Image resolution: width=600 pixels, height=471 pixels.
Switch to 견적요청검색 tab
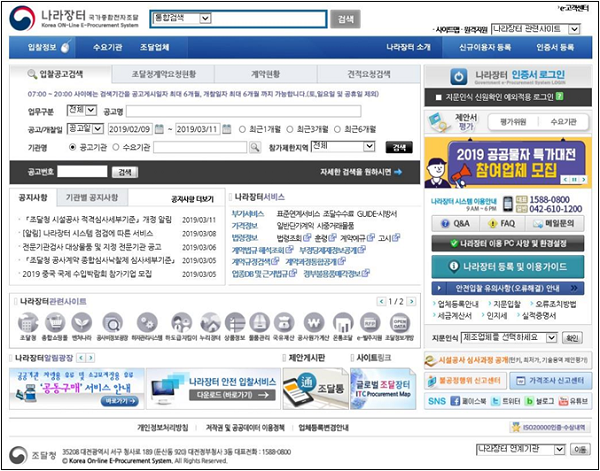[x=369, y=74]
